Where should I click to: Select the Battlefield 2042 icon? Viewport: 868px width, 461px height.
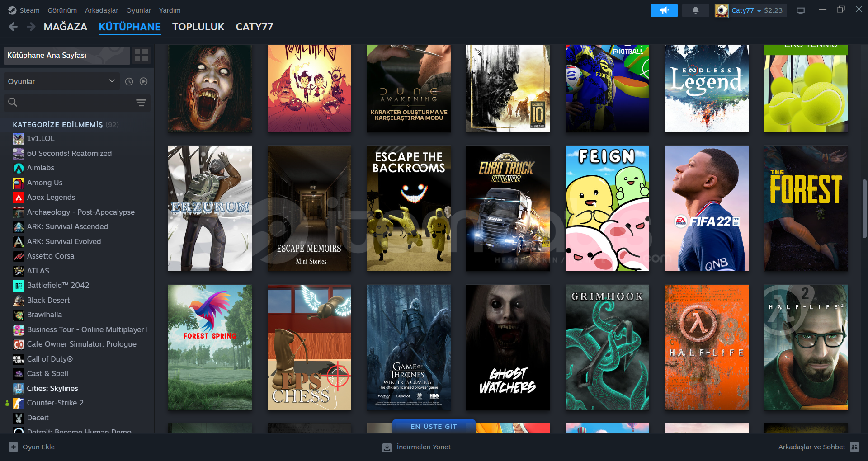(x=19, y=286)
